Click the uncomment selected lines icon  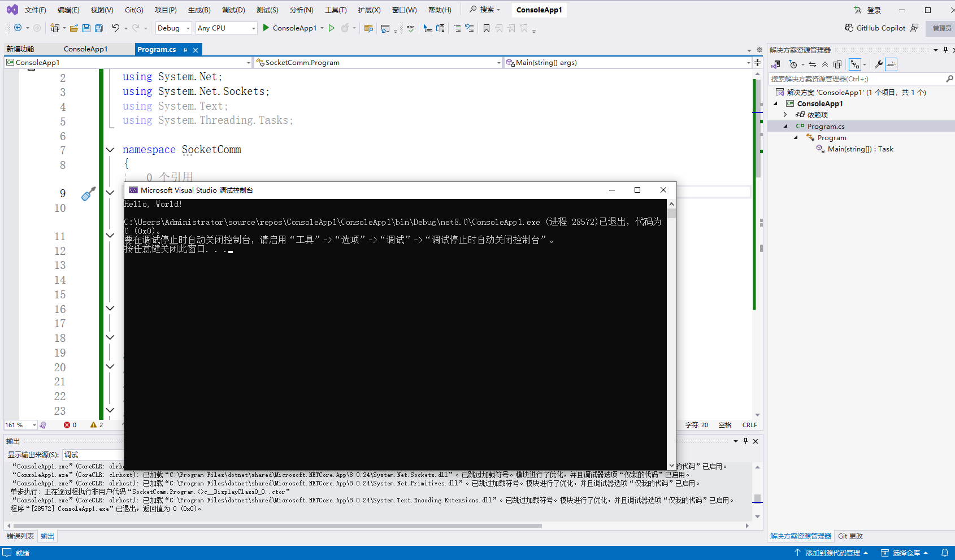pyautogui.click(x=470, y=28)
